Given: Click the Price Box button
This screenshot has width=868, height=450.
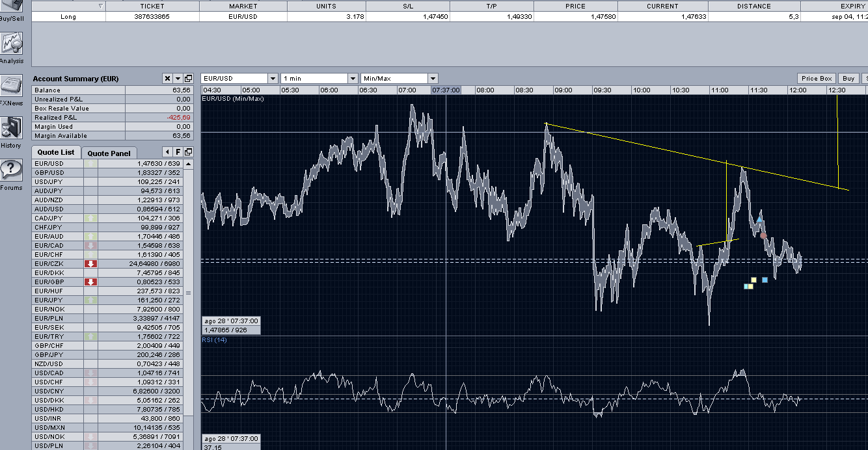Looking at the screenshot, I should point(817,79).
